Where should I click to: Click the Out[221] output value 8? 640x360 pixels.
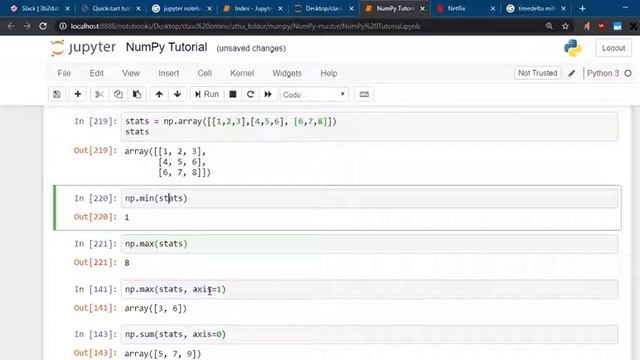(x=127, y=263)
